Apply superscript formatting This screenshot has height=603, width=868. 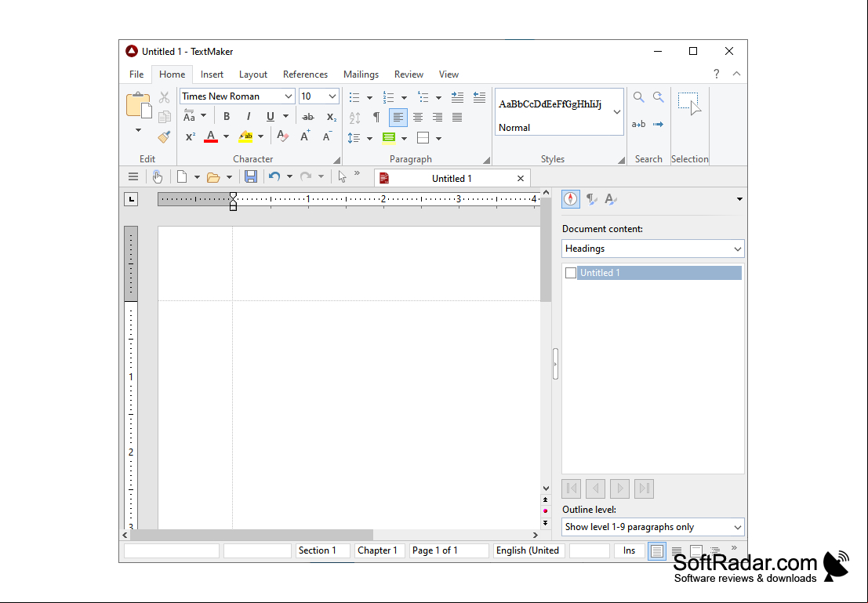191,136
